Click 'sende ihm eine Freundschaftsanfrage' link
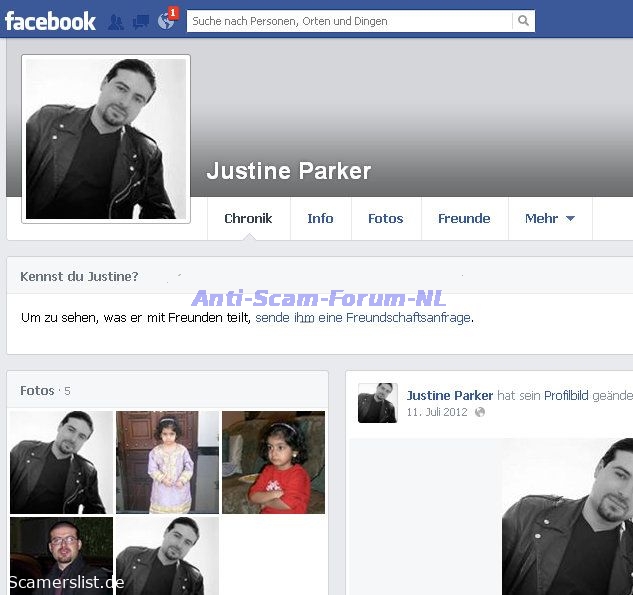Viewport: 633px width, 595px height. pos(363,318)
